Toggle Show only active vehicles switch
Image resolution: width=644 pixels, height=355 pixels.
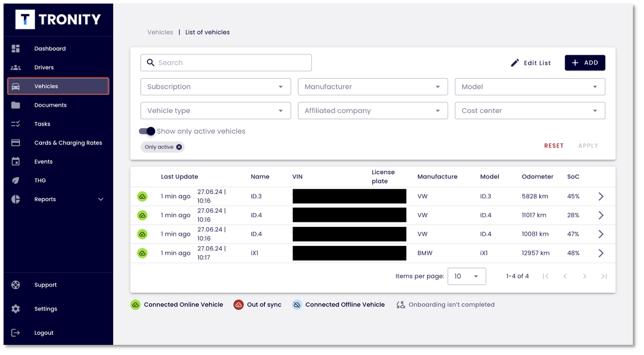click(x=147, y=131)
